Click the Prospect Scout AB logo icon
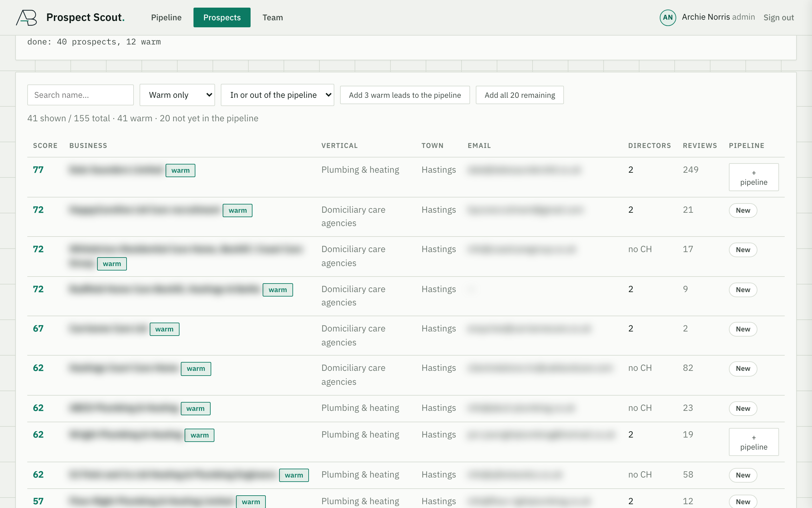This screenshot has height=508, width=812. [x=27, y=17]
